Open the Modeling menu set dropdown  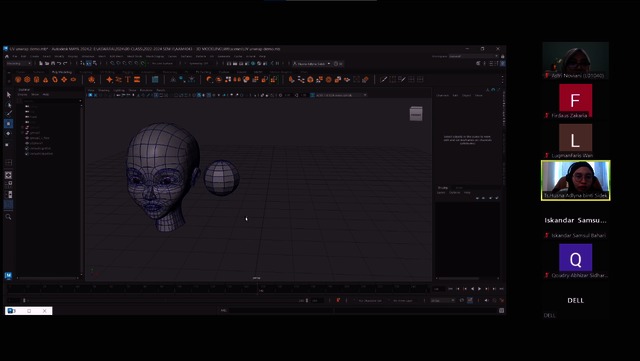point(19,64)
